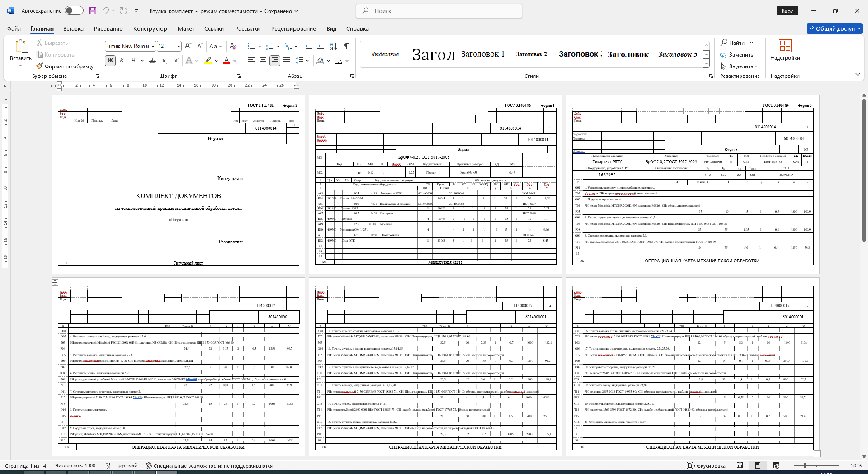This screenshot has width=868, height=474.
Task: Click the vertical scrollbar thumb
Action: tap(864, 170)
